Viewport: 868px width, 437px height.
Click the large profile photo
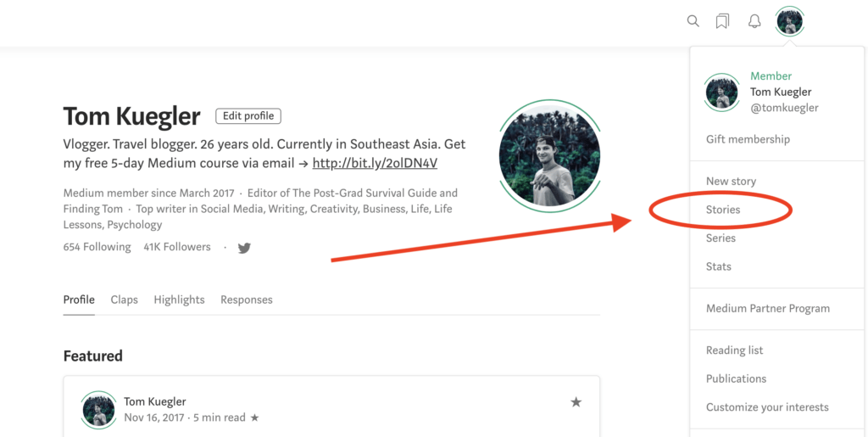(549, 155)
